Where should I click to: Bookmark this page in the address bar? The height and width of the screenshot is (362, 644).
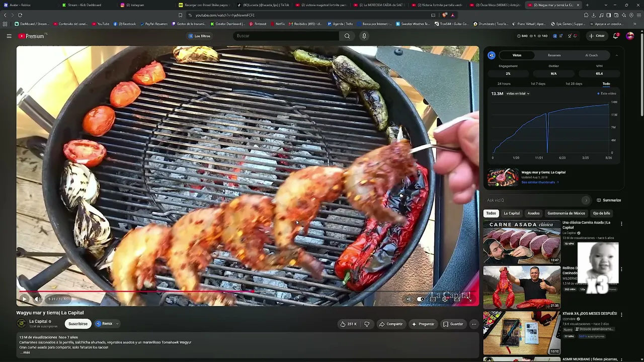[x=180, y=15]
